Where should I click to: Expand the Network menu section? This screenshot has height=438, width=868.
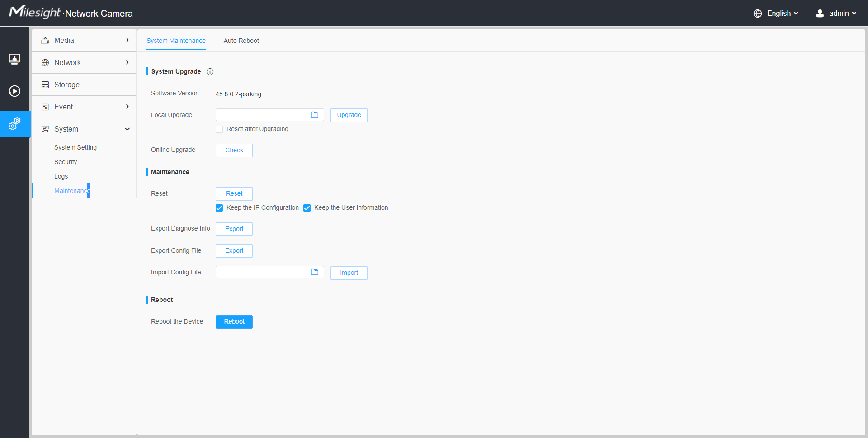point(84,63)
